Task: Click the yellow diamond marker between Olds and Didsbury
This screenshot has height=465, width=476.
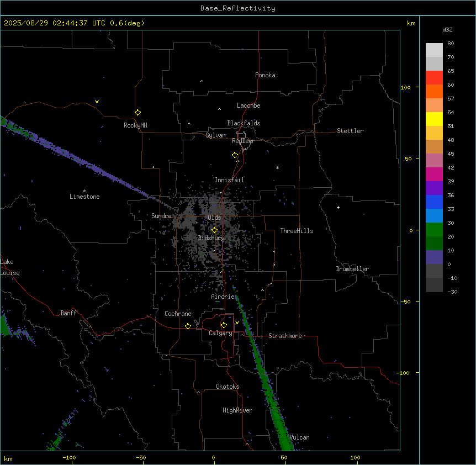Action: pyautogui.click(x=215, y=230)
